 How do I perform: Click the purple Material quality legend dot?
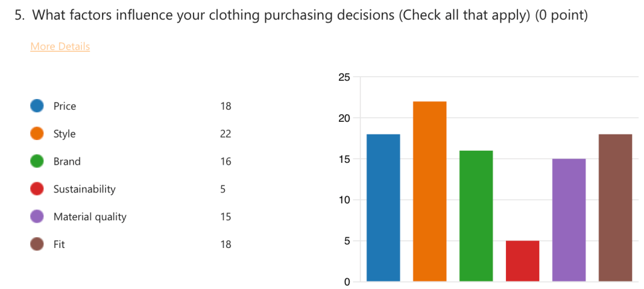[37, 216]
